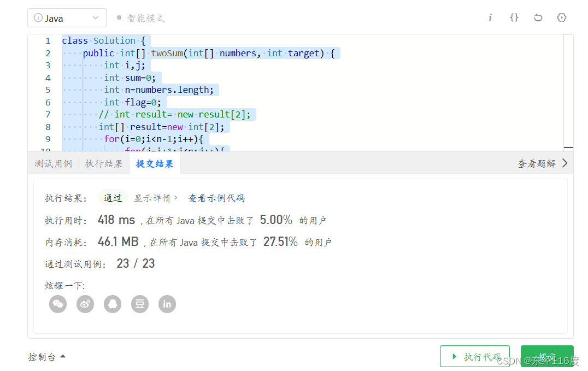Click the 执行代码 run button

point(474,356)
